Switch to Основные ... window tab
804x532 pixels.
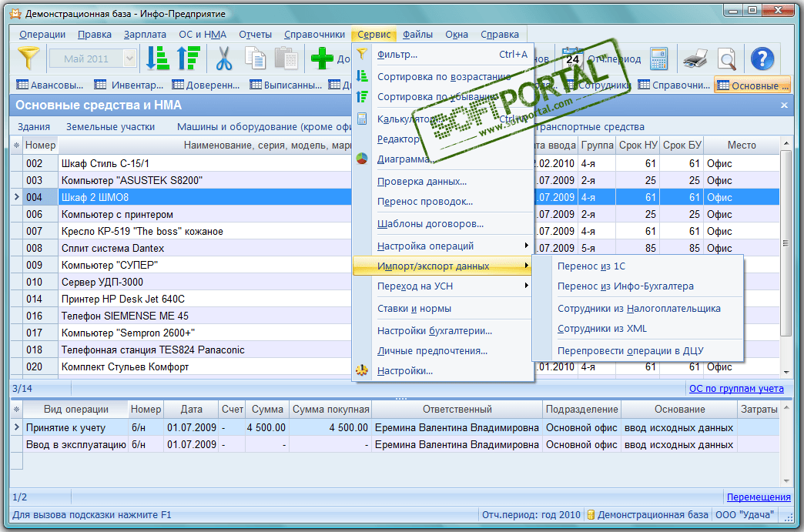[752, 85]
